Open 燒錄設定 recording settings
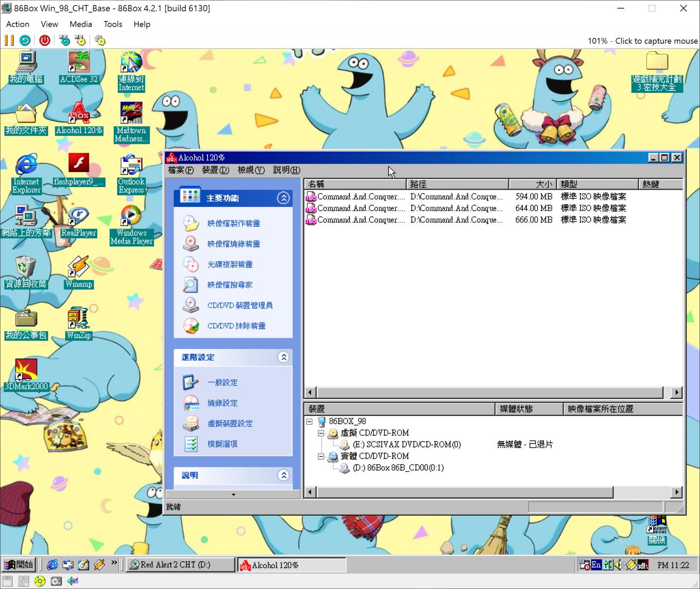The height and width of the screenshot is (589, 700). [223, 403]
